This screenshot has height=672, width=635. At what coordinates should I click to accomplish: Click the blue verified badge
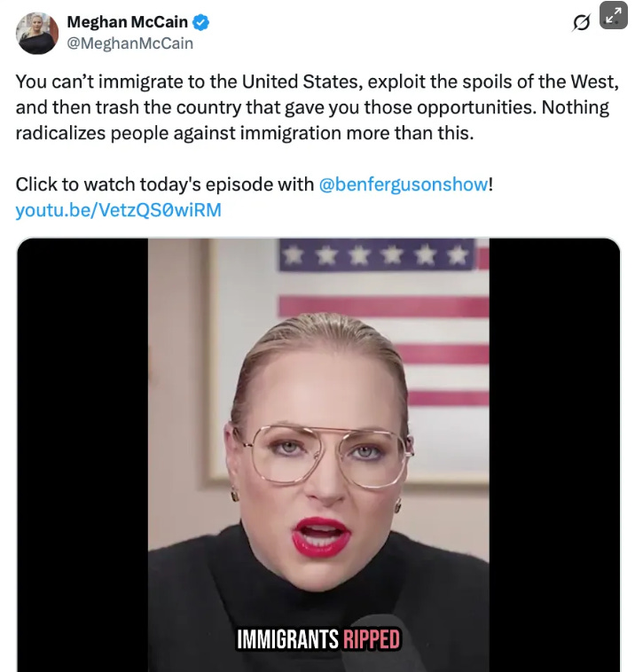[200, 22]
